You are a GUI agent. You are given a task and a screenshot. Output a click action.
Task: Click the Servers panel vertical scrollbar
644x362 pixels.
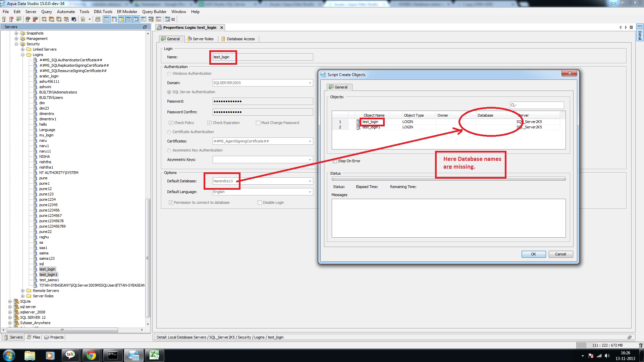[148, 258]
